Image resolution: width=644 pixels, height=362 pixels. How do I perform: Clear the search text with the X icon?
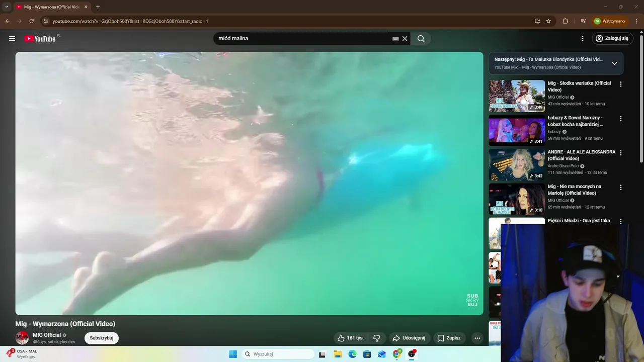coord(405,39)
